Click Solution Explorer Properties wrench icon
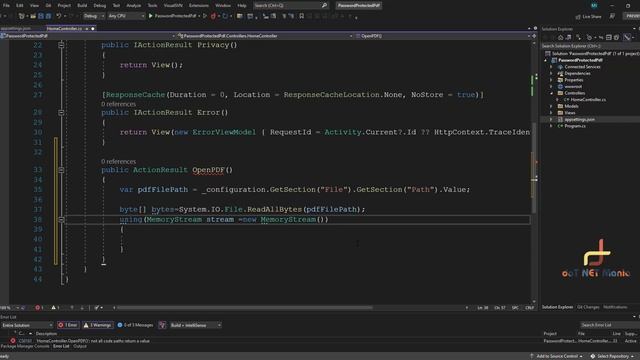 [x=627, y=38]
